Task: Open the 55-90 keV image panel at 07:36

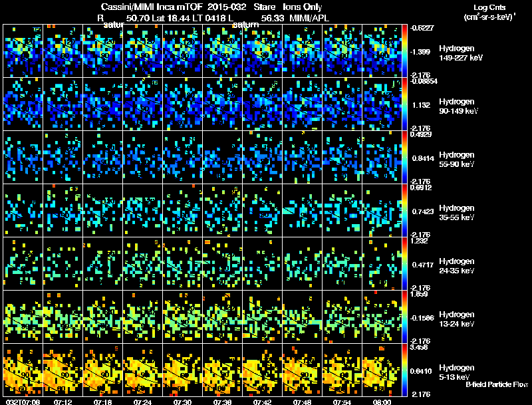Action: (x=223, y=158)
